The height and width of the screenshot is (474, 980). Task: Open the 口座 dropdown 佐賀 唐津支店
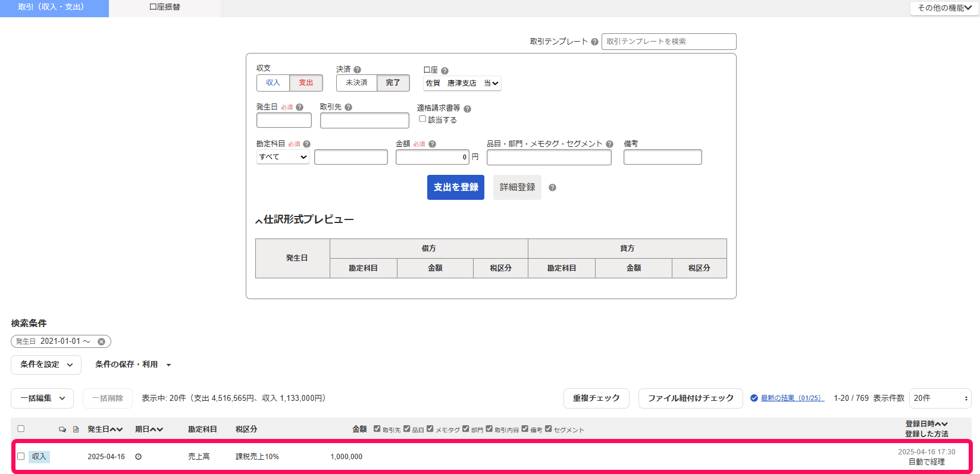point(462,83)
